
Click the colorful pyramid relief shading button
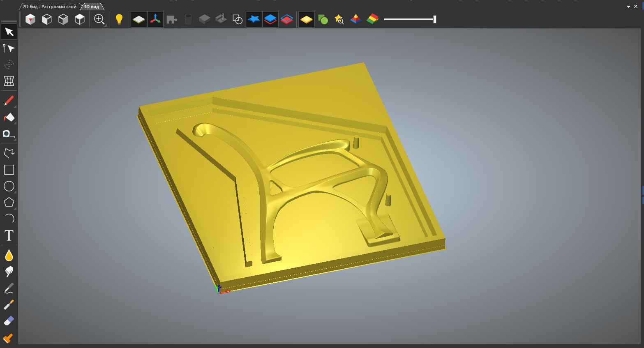click(355, 19)
